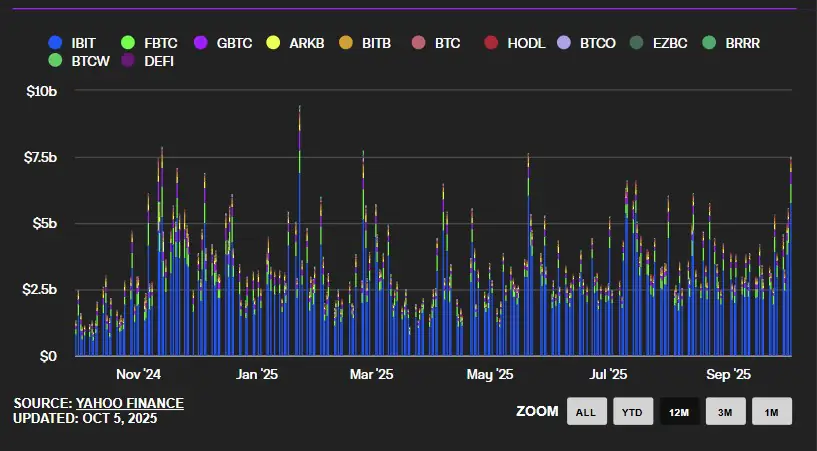Click the BTCW legend marker

56,61
